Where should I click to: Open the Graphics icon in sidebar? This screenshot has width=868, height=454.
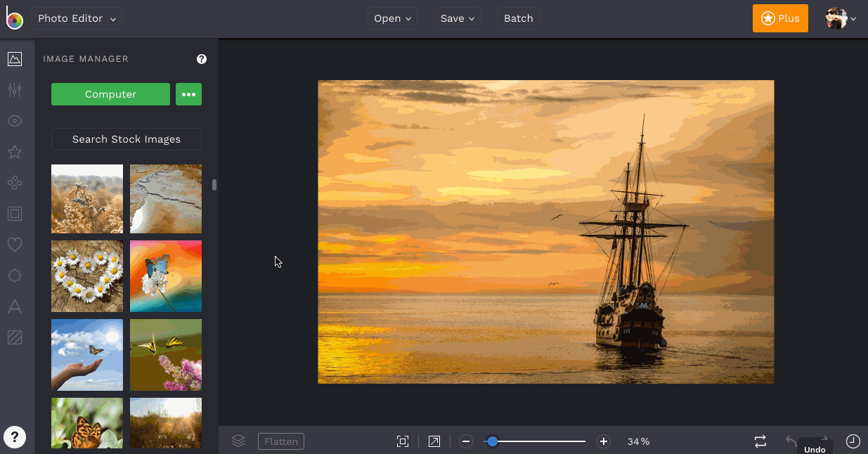pyautogui.click(x=15, y=275)
